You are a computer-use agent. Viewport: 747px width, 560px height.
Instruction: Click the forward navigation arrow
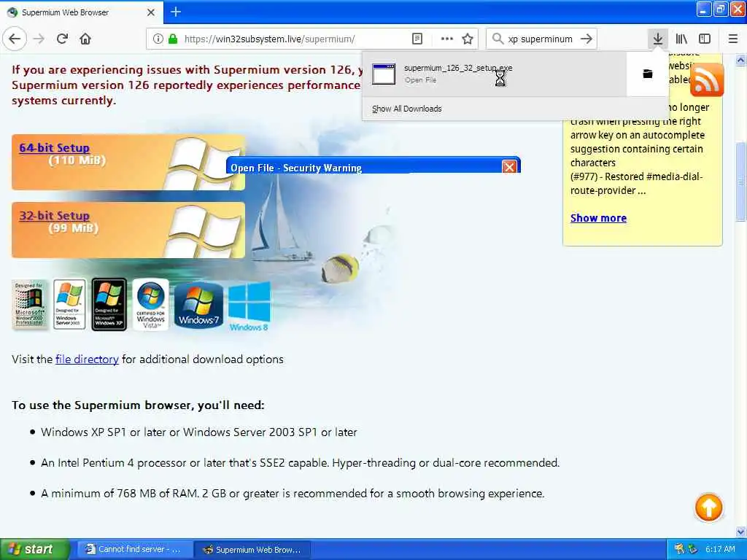click(x=39, y=39)
